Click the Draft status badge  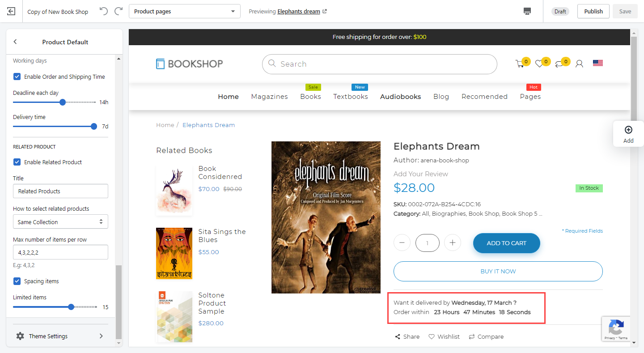click(x=560, y=11)
